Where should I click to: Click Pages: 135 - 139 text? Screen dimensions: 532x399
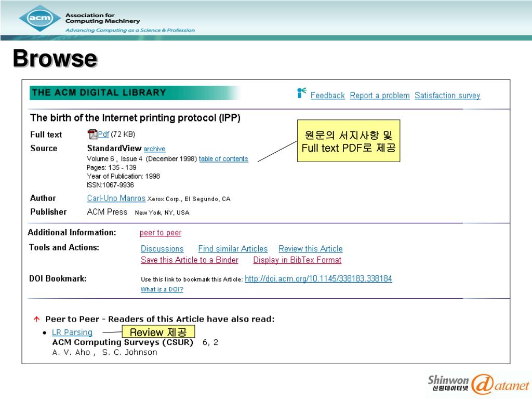click(x=112, y=168)
